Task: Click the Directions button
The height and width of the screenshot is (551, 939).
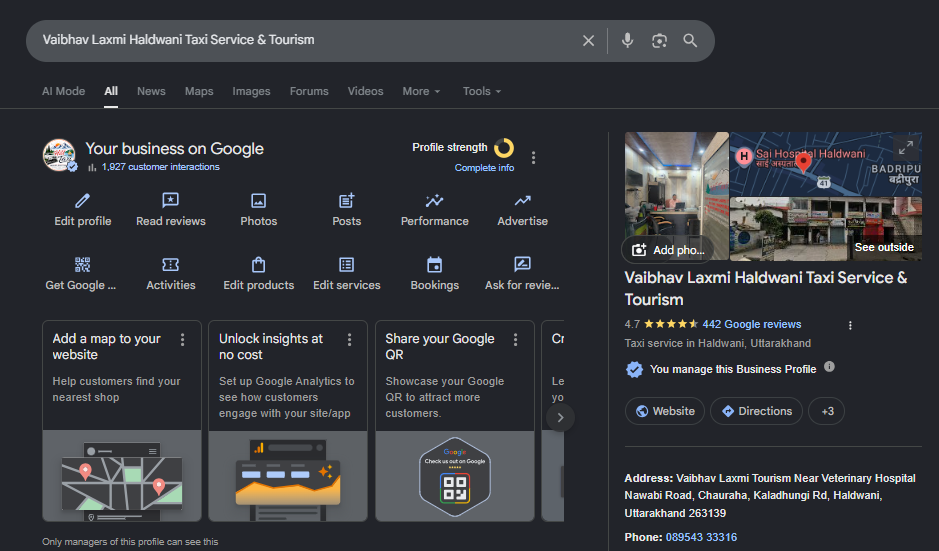Action: tap(756, 411)
